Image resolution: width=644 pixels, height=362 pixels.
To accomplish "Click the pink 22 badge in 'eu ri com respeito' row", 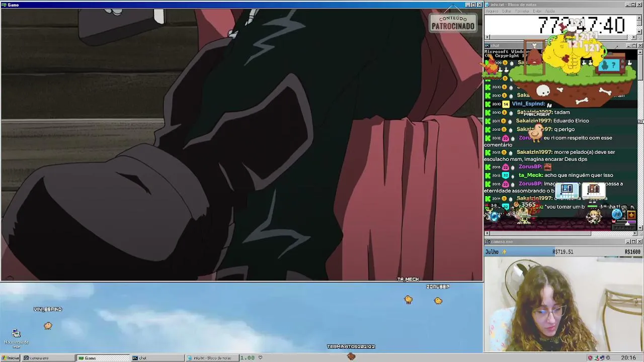I will pyautogui.click(x=506, y=138).
